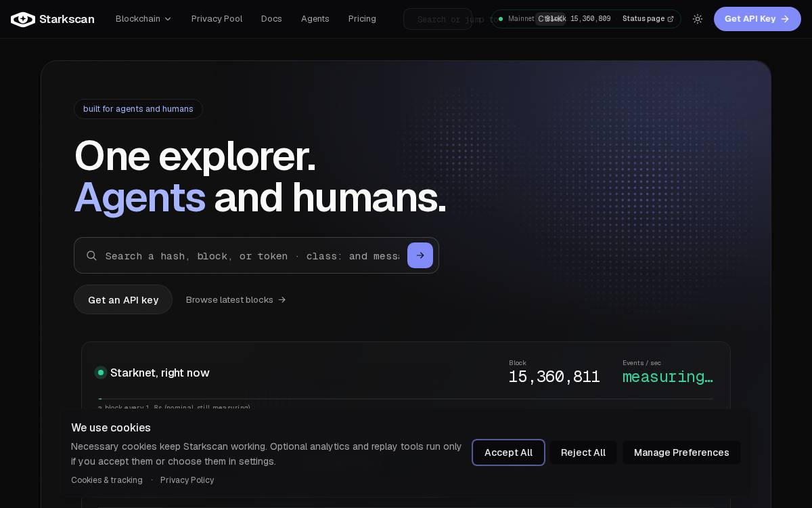Screen dimensions: 812x508
Task: Accept all cookies
Action: click(x=508, y=452)
